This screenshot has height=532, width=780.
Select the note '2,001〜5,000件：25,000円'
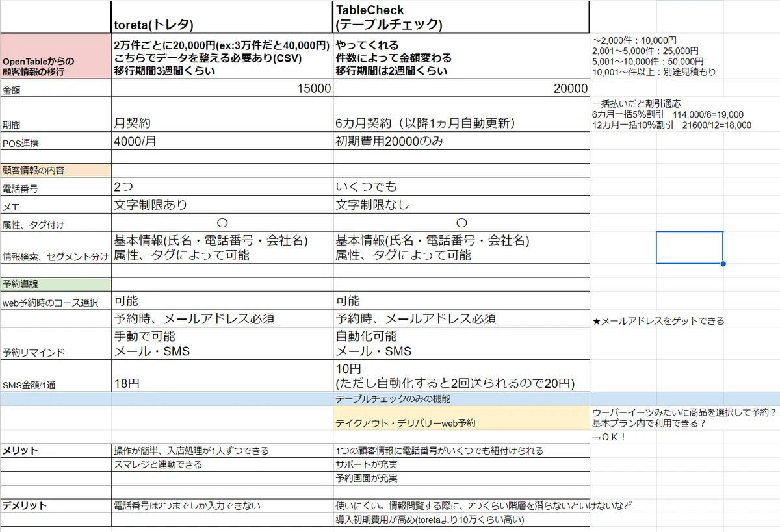(646, 51)
